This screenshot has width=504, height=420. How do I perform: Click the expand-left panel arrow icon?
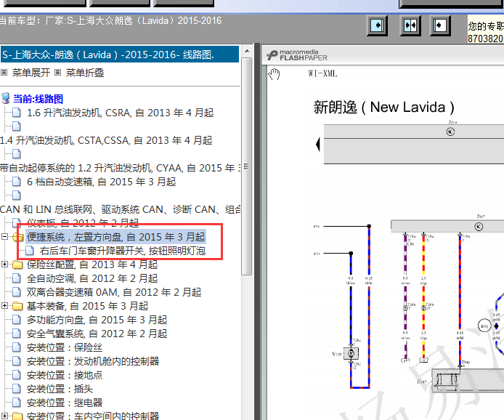(439, 25)
